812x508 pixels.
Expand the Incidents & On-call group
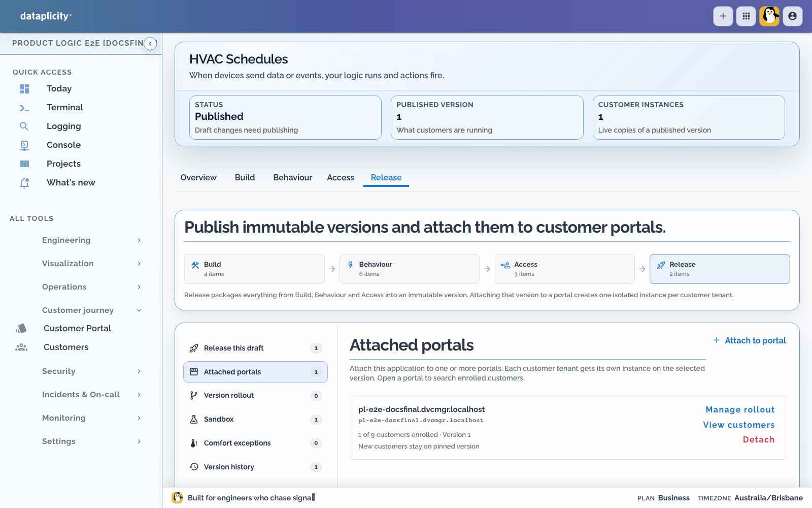tap(91, 395)
